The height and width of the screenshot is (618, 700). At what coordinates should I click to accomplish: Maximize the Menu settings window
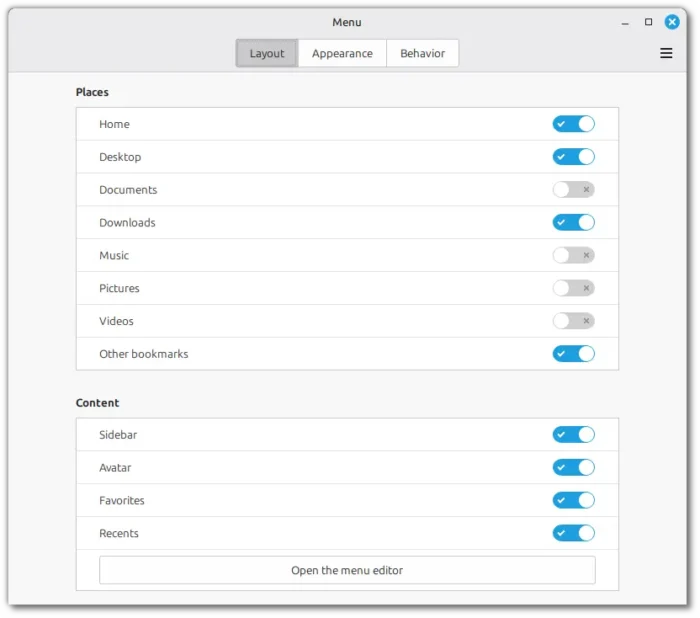coord(648,22)
